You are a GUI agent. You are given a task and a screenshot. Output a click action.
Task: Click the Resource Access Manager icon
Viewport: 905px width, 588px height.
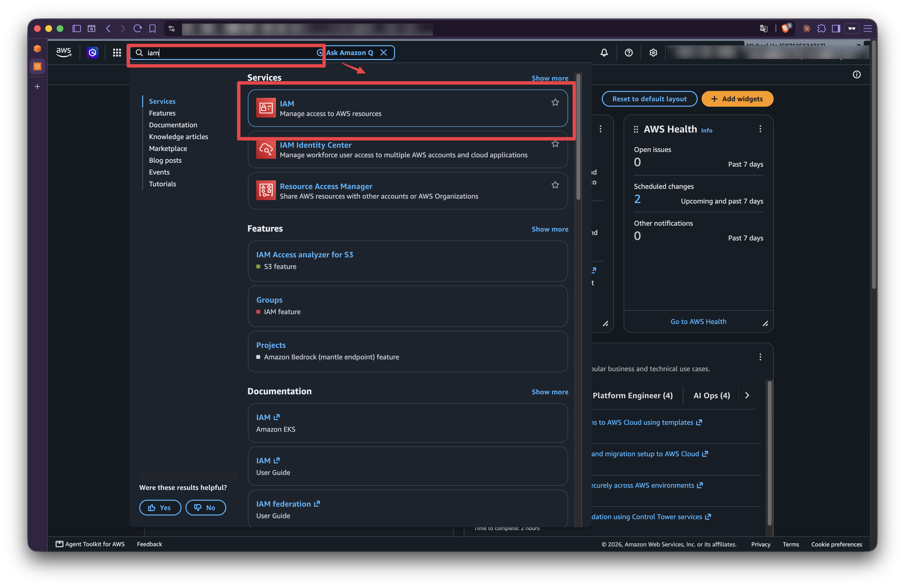point(266,191)
